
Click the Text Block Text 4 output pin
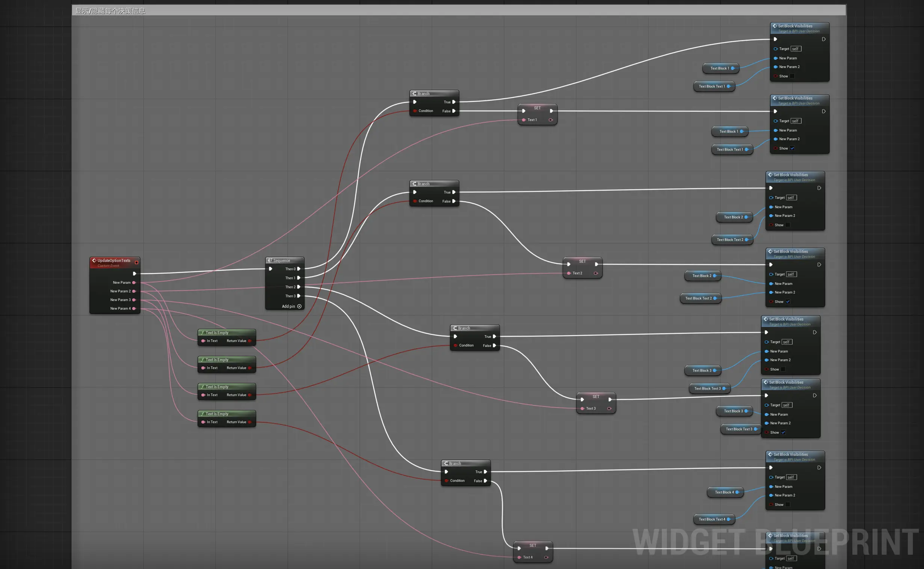coord(728,519)
